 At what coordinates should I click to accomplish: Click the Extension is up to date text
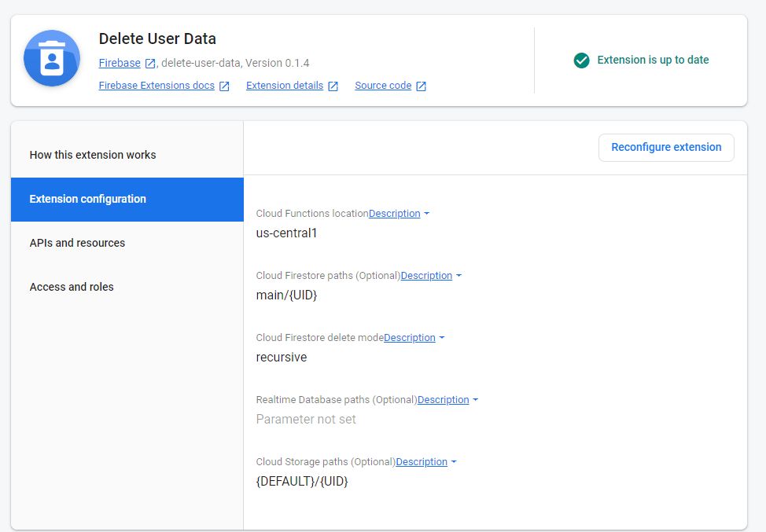653,60
